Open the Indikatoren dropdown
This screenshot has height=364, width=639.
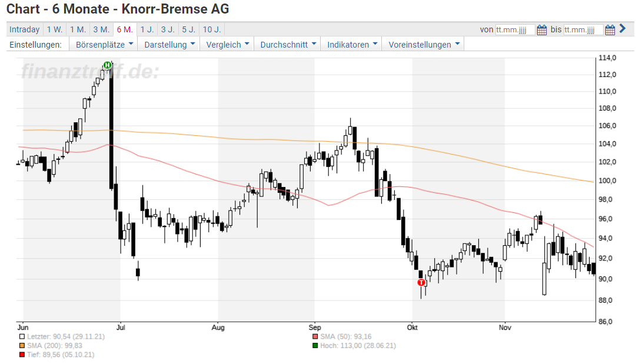(x=352, y=44)
